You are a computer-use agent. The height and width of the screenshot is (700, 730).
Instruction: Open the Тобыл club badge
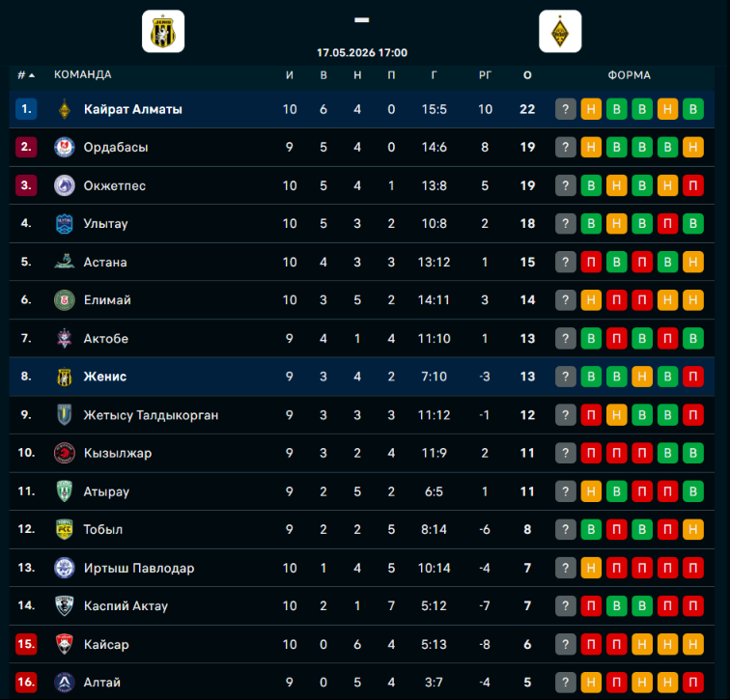(x=65, y=530)
